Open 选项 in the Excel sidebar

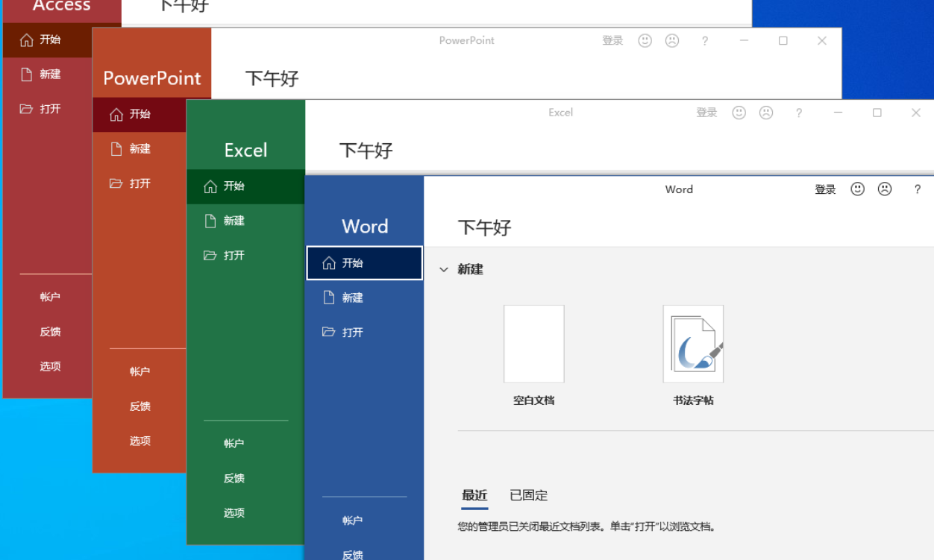pos(233,513)
